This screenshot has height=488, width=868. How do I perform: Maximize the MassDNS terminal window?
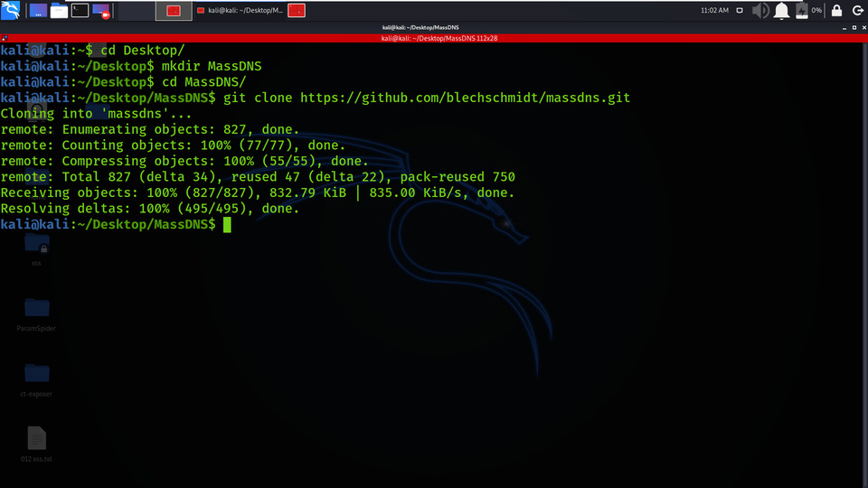[x=854, y=28]
